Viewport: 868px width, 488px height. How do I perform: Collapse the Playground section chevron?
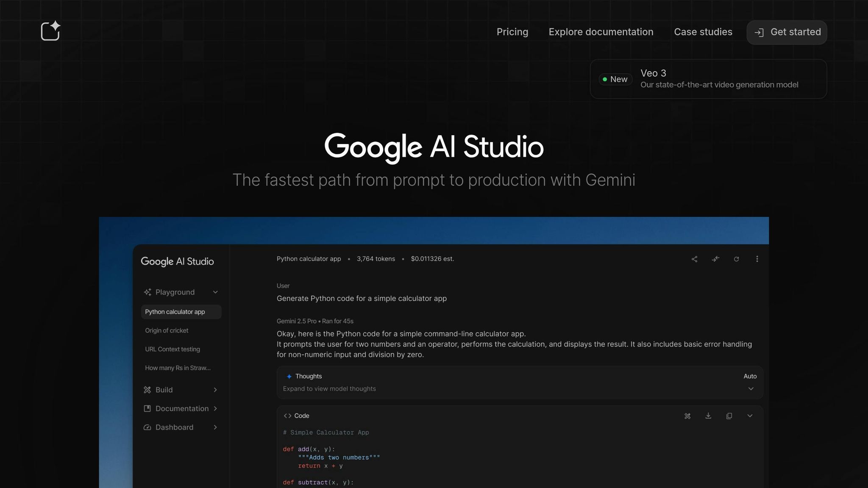click(x=215, y=292)
